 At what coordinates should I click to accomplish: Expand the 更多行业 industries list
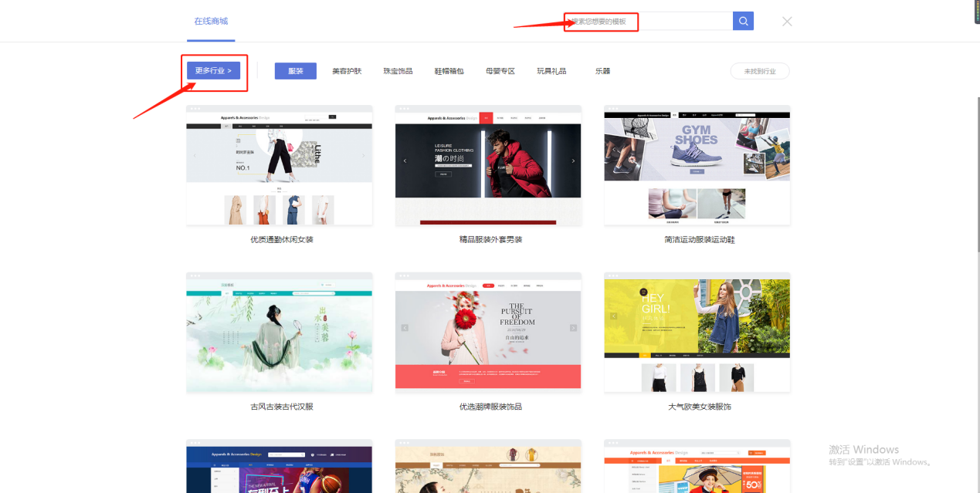pos(213,71)
